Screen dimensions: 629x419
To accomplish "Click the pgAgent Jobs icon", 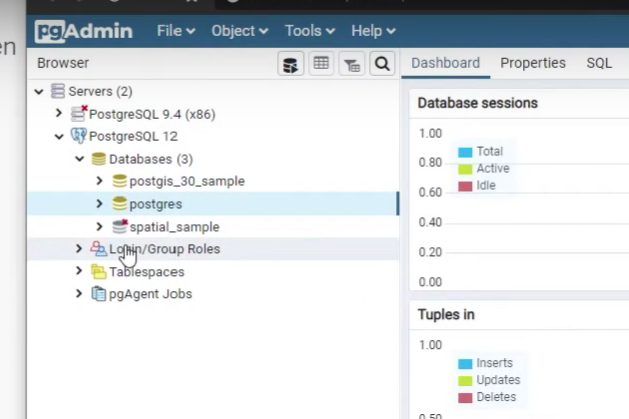I will 98,294.
